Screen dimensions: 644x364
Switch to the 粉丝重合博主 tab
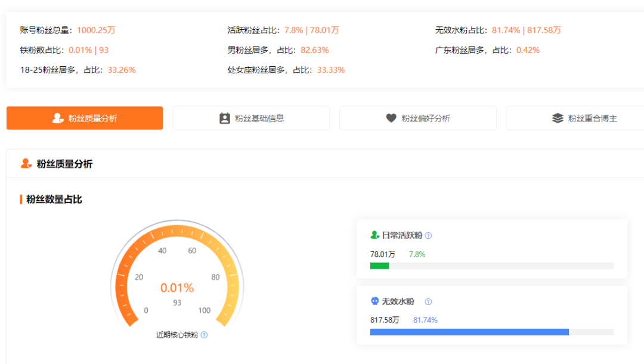[581, 118]
